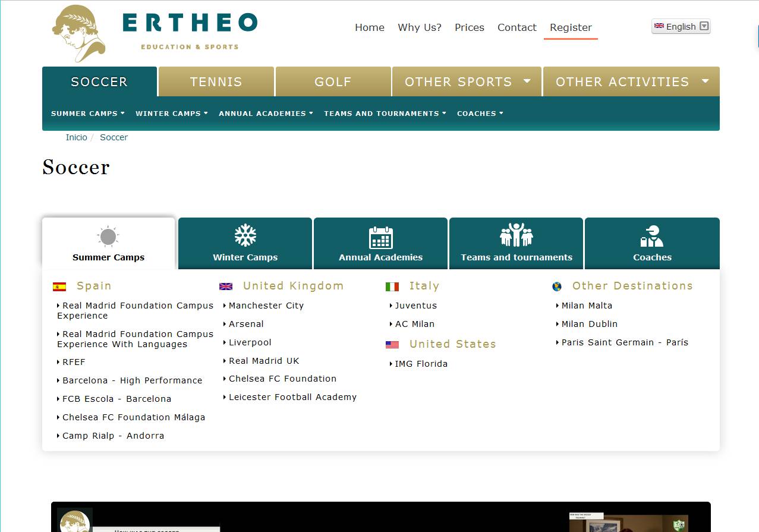
Task: Go to the Home page
Action: coord(370,27)
